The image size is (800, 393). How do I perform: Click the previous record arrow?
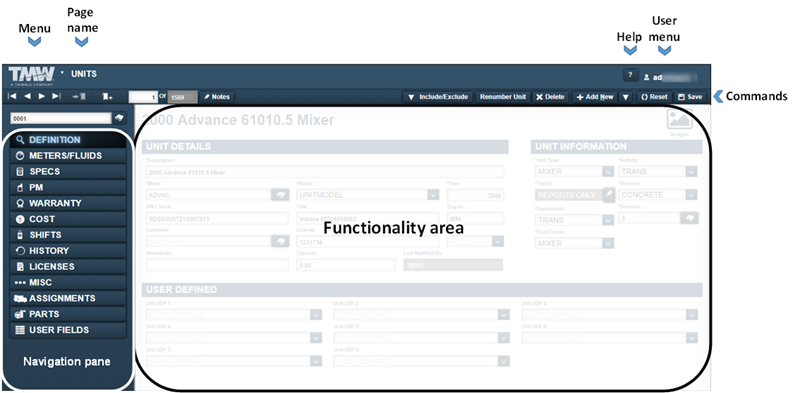(28, 96)
